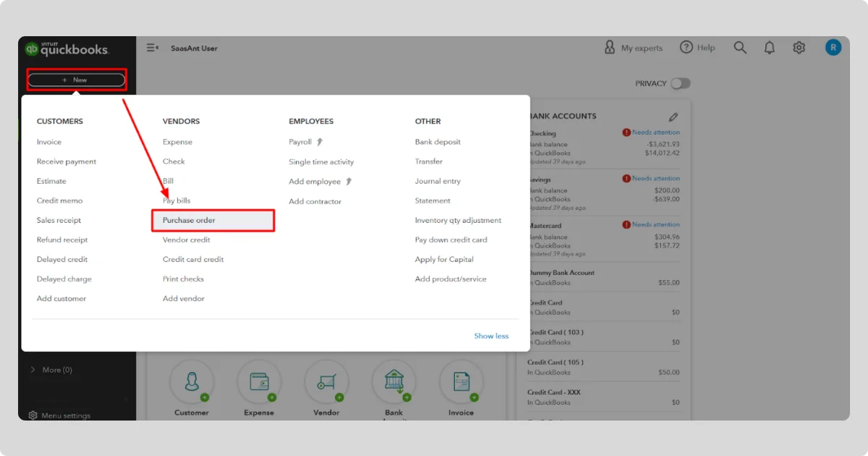The image size is (868, 456).
Task: Click the + New button
Action: click(x=76, y=80)
